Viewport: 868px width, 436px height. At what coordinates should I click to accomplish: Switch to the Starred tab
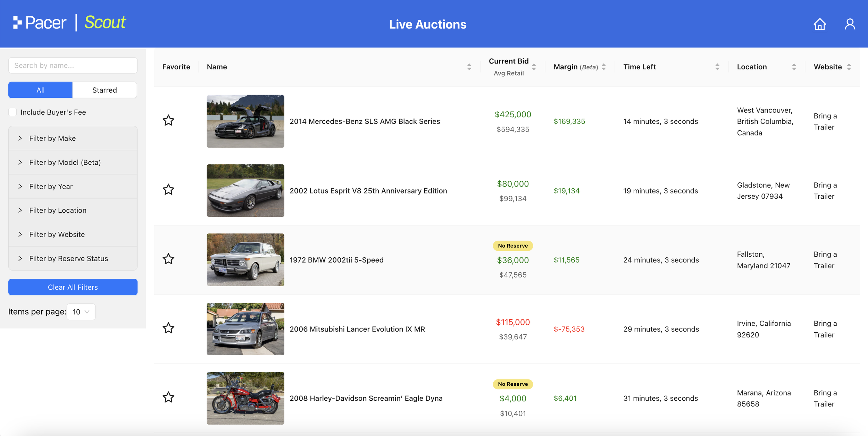pyautogui.click(x=105, y=90)
